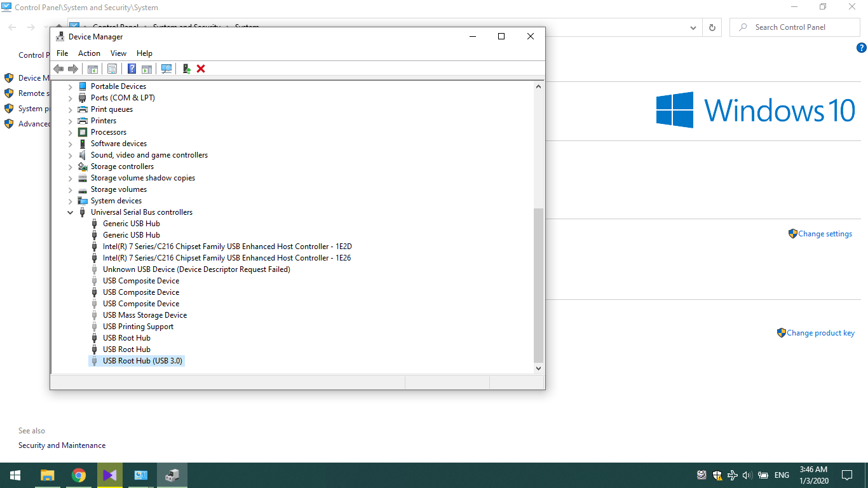Click the Sound, video and game controllers speaker icon
Image resolution: width=868 pixels, height=488 pixels.
pyautogui.click(x=82, y=155)
